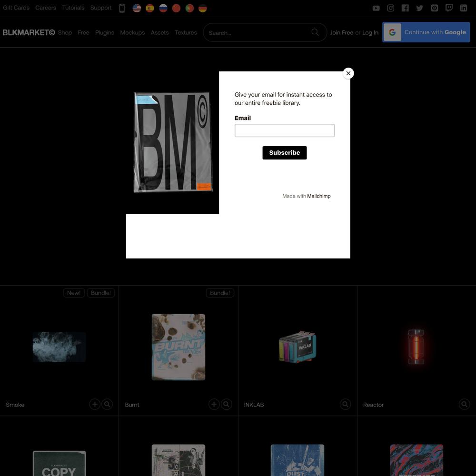Screen dimensions: 476x476
Task: Open the Support link
Action: (101, 8)
